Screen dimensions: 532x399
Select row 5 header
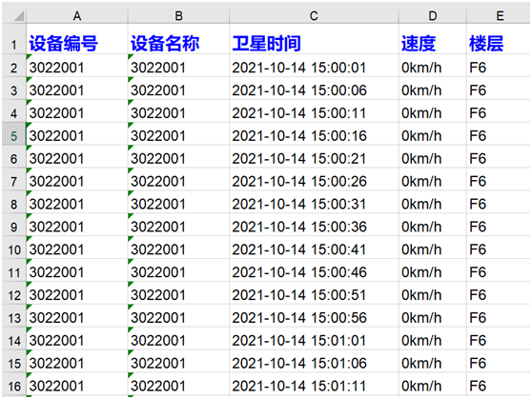coord(14,135)
